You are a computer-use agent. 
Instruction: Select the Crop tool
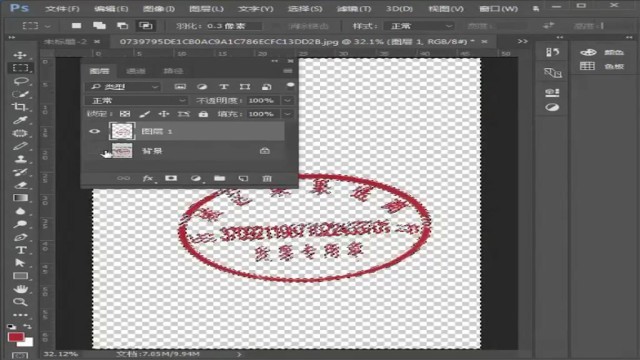click(20, 107)
